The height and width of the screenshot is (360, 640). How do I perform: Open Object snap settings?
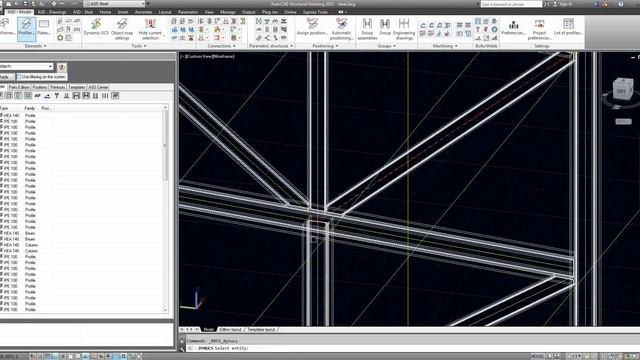[122, 29]
